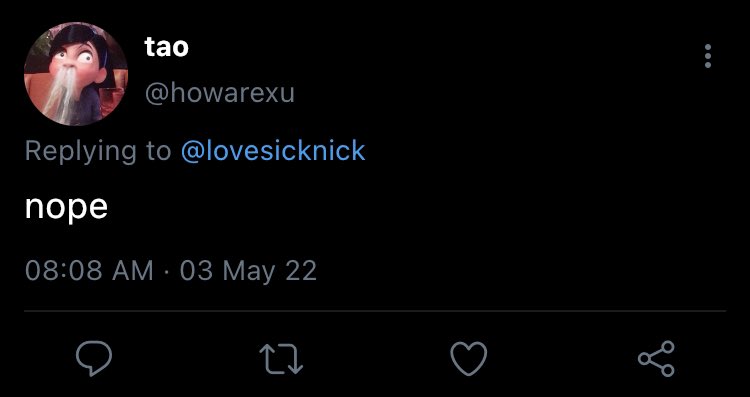
Task: Visit the account shown as @howarexu
Action: pyautogui.click(x=220, y=93)
